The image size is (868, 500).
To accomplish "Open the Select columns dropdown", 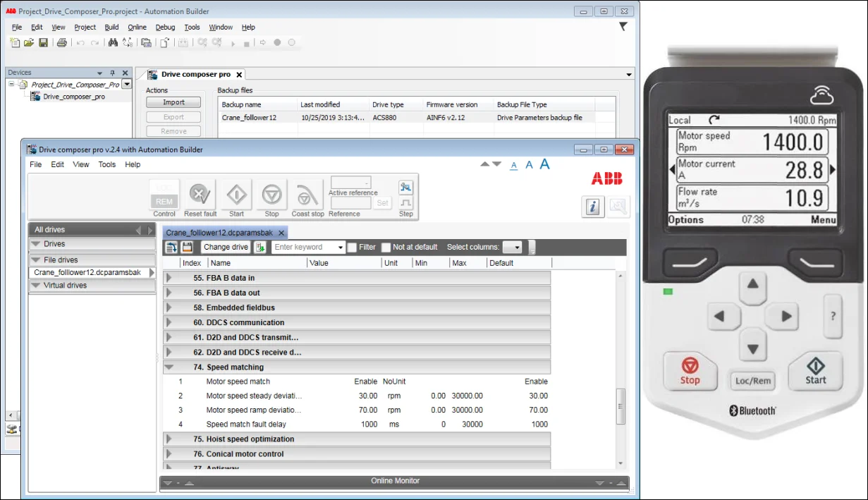I will (x=513, y=248).
